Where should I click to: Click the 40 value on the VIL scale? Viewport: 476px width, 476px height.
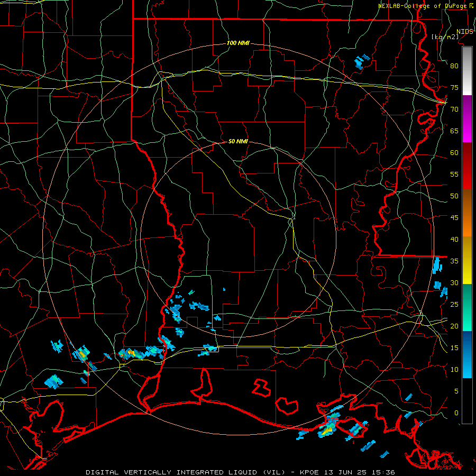454,239
